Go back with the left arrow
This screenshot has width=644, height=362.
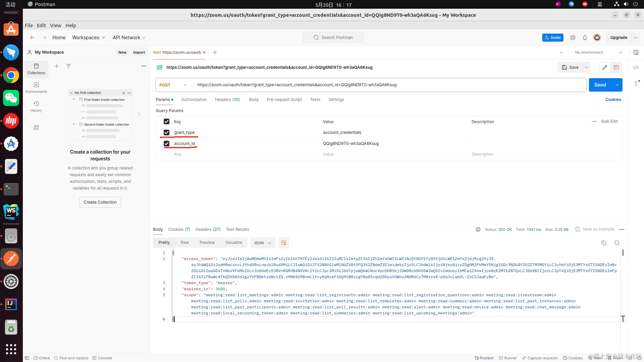(x=32, y=38)
